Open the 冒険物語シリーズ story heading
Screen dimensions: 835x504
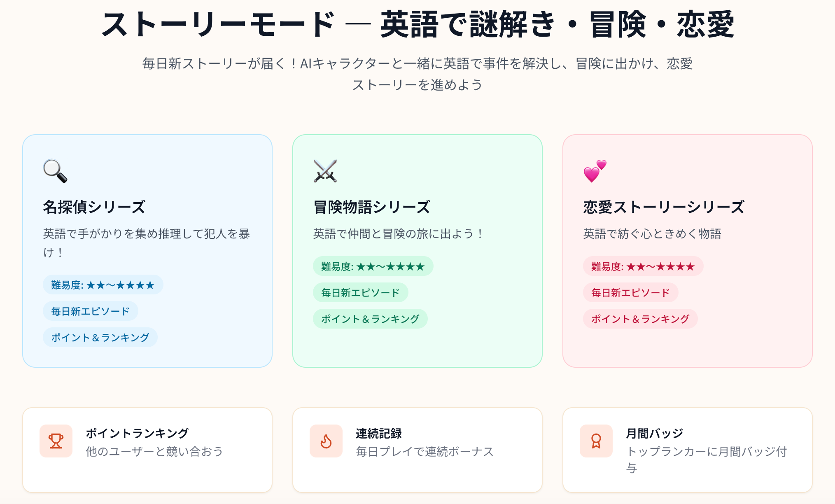pos(372,207)
